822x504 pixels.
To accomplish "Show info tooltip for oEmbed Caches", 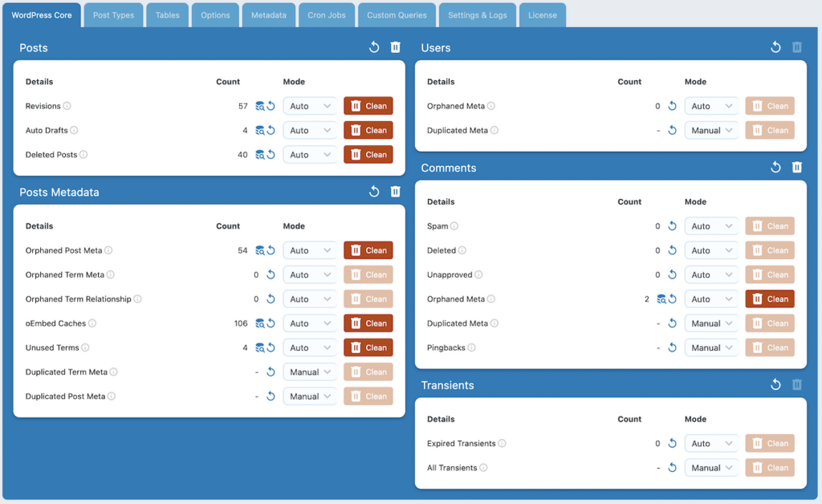I will click(92, 323).
